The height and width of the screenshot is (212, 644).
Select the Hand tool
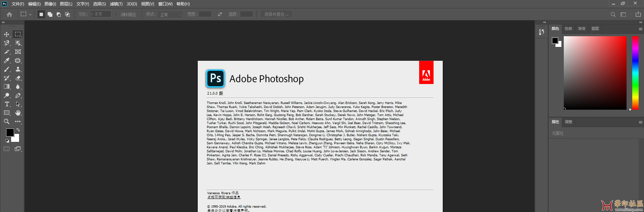coord(18,113)
